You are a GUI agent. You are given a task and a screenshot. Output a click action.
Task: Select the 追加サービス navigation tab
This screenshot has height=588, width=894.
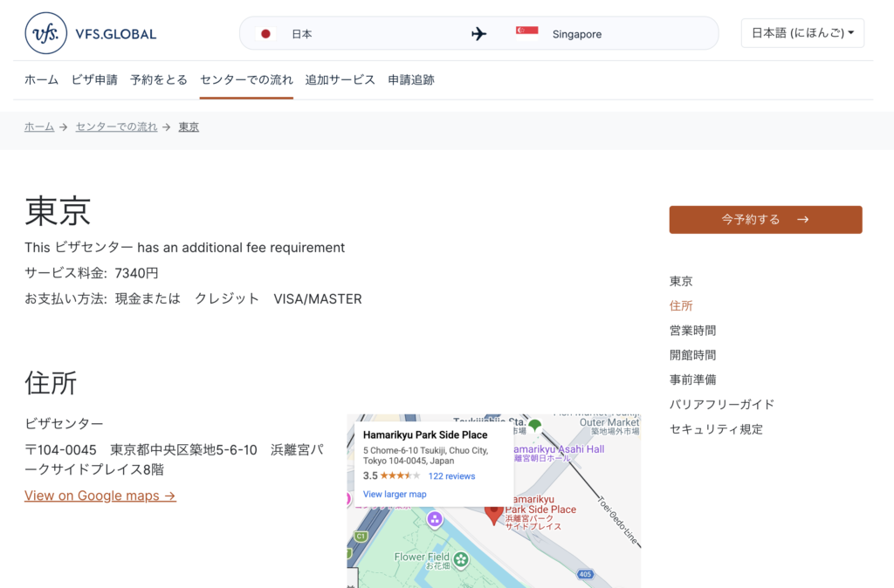(x=340, y=79)
